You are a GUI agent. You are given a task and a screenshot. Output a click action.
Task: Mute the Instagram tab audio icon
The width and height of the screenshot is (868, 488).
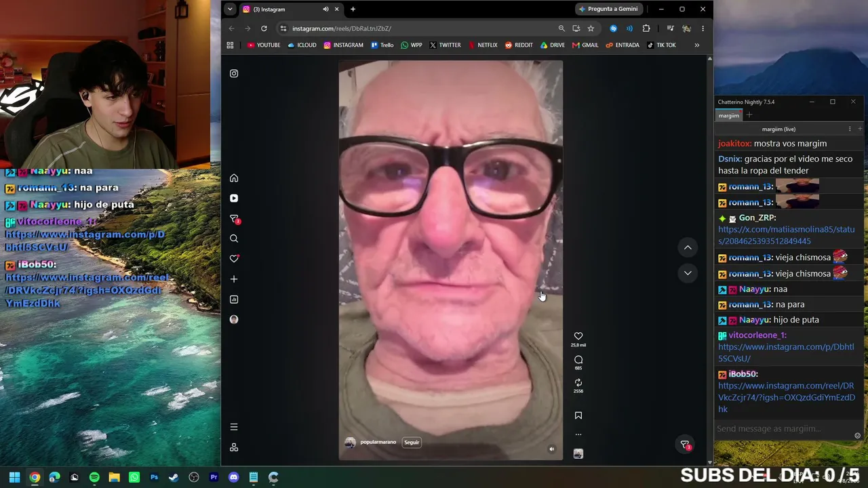pos(325,9)
